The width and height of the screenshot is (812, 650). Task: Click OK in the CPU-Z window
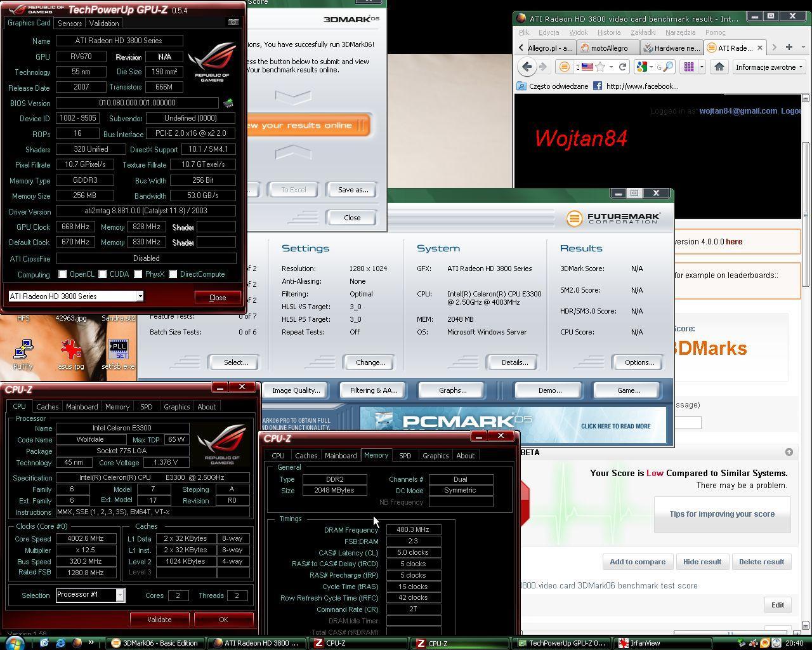(x=223, y=620)
